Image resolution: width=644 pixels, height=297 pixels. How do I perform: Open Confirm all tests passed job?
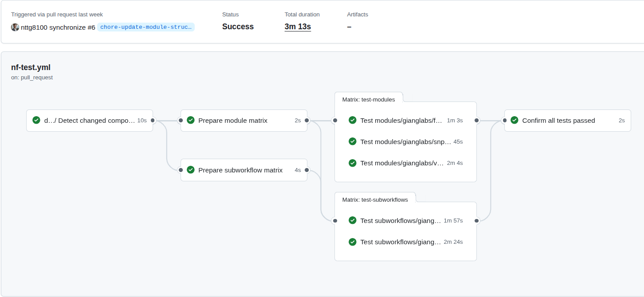click(x=568, y=121)
